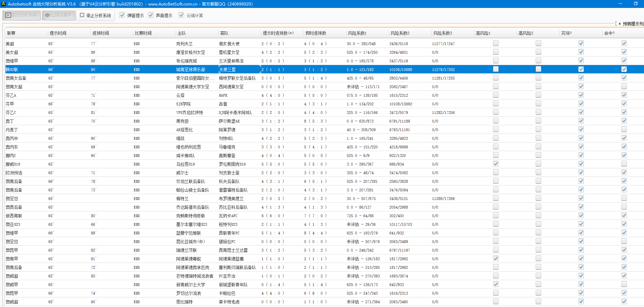Tick the 命中? checkbox for 丹麦丁 row

click(x=624, y=129)
